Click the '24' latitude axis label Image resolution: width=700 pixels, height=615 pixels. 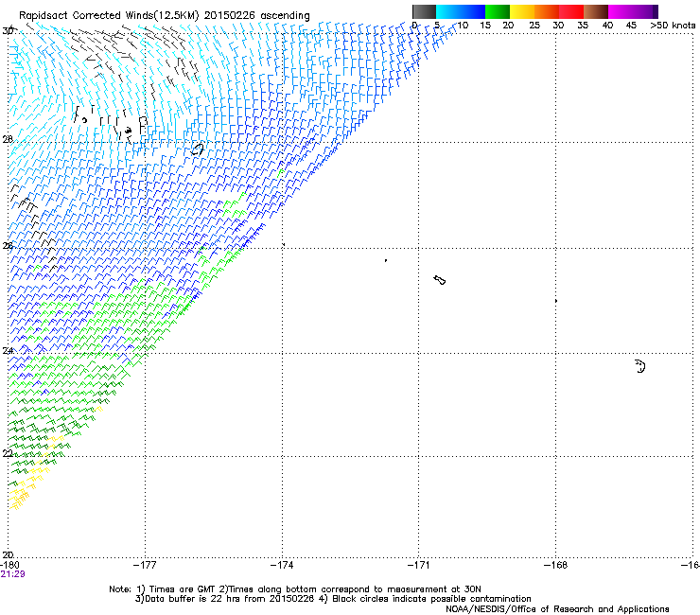8,351
